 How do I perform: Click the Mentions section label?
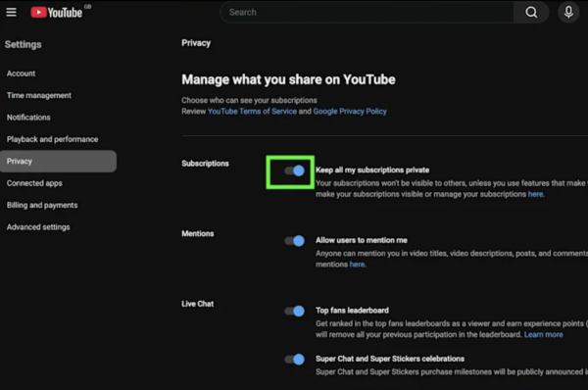coord(198,233)
